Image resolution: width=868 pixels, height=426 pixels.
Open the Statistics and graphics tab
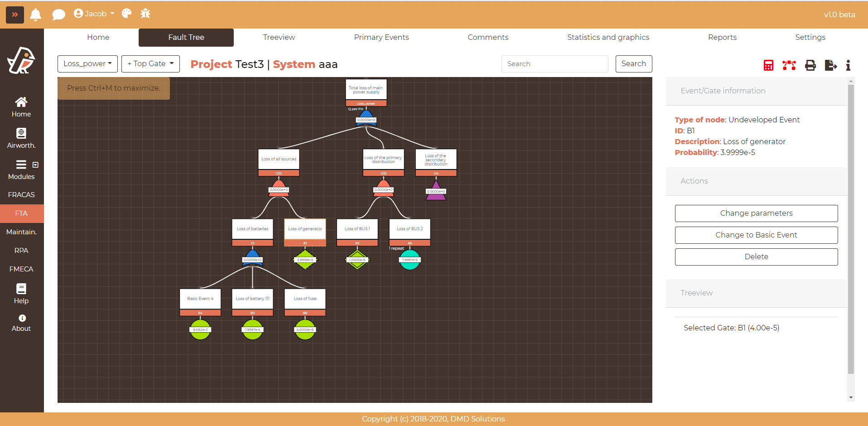coord(608,37)
